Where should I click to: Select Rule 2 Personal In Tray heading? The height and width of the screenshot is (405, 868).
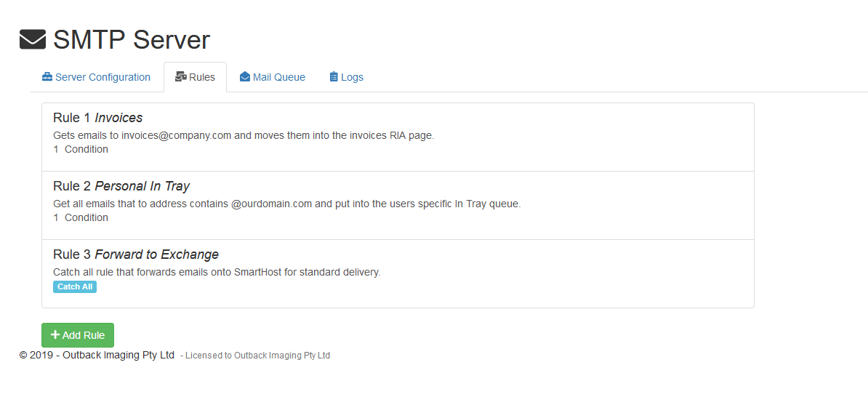pos(121,186)
